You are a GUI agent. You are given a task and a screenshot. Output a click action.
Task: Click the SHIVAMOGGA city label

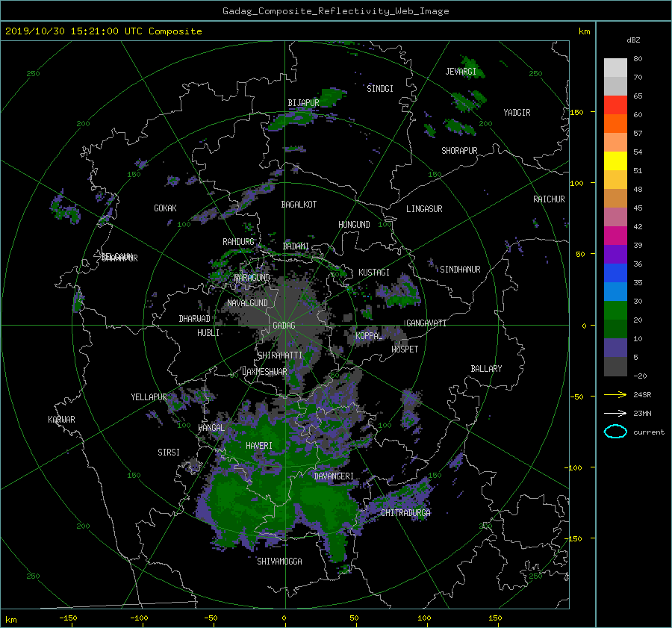279,562
